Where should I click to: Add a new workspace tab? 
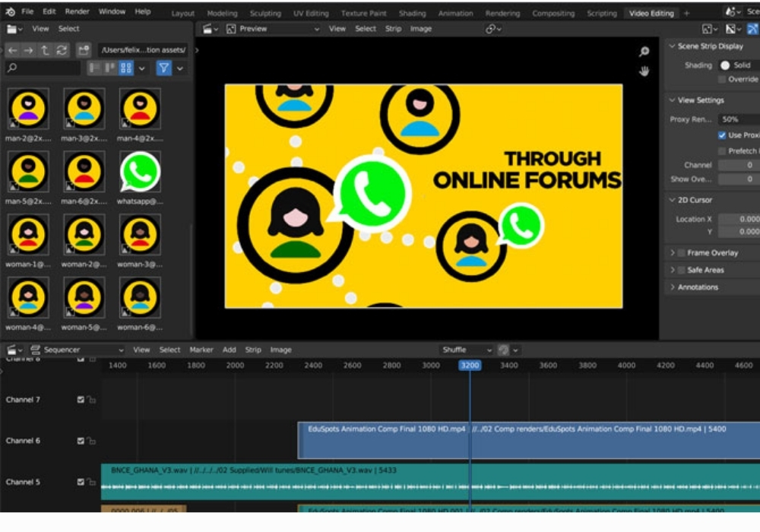pyautogui.click(x=686, y=14)
